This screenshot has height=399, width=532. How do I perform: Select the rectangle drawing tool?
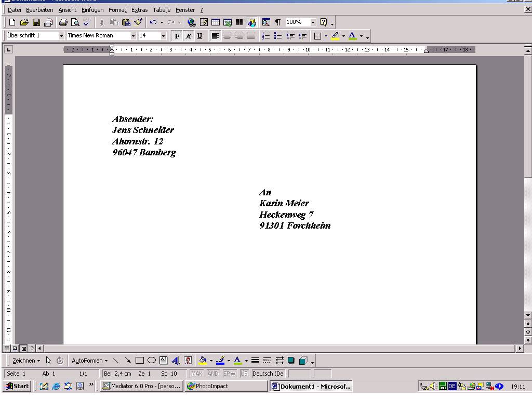tap(139, 361)
